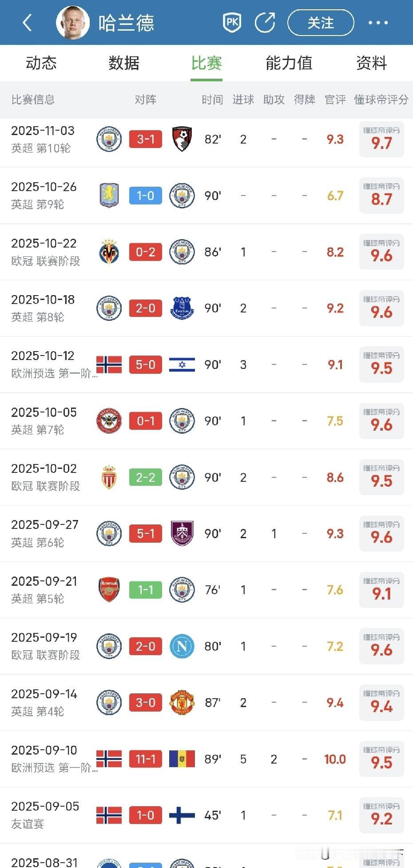Screen dimensions: 413x868
Task: Tap the Napoli club crest
Action: click(x=182, y=646)
